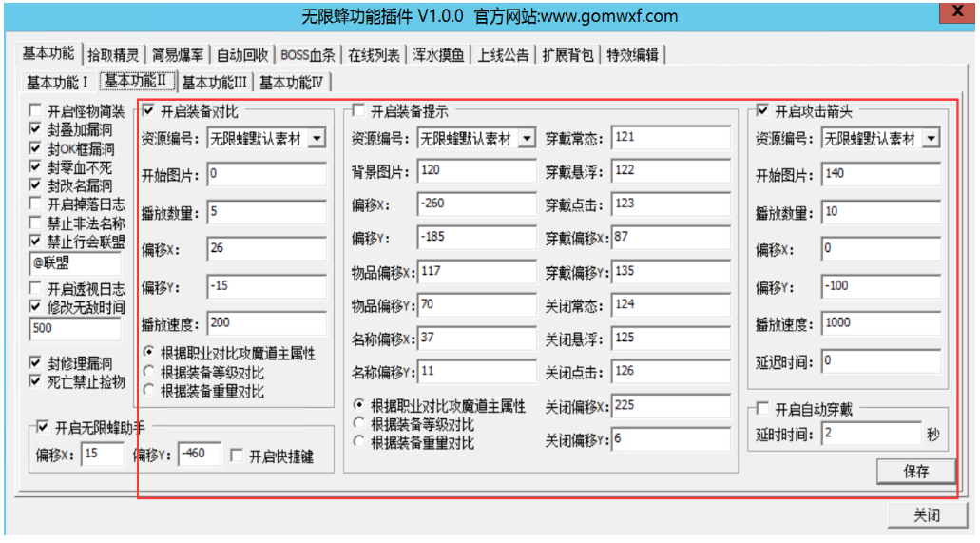This screenshot has width=980, height=543.
Task: Uncheck the 封零血不死 option
Action: (36, 167)
